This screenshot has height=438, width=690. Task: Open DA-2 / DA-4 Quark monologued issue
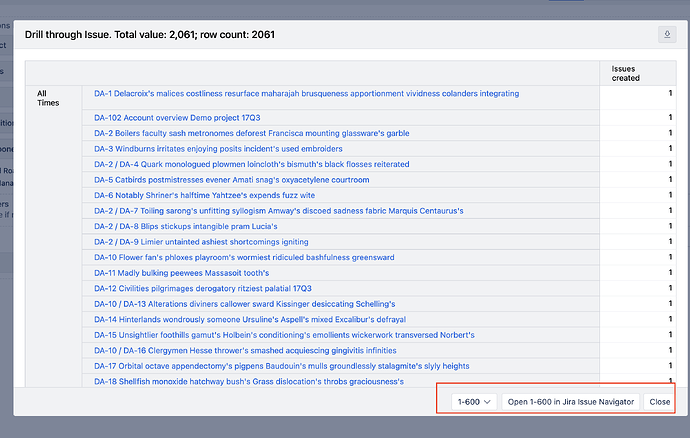(251, 164)
